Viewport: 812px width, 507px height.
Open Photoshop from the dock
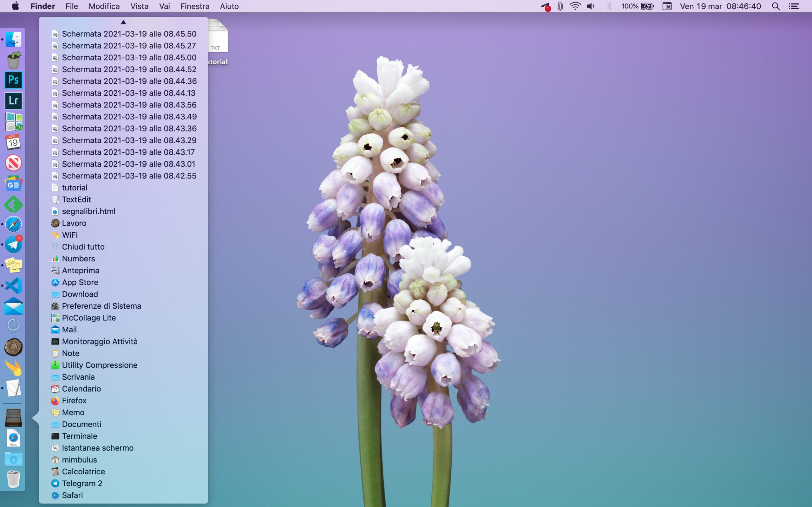tap(13, 80)
